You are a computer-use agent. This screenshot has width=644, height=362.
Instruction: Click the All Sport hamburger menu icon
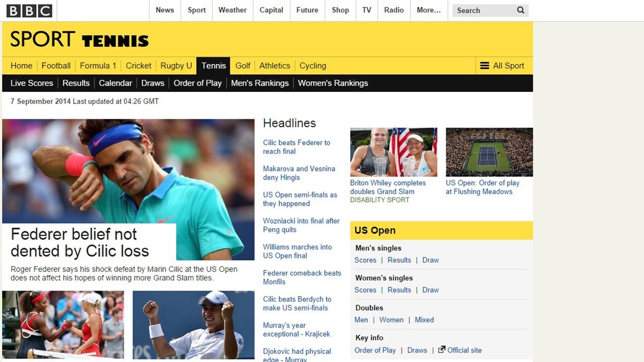(485, 66)
